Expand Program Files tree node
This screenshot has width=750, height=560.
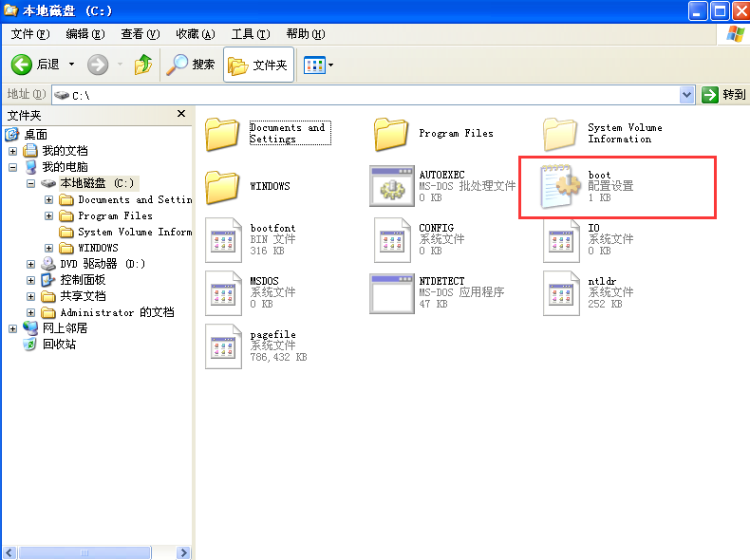click(48, 215)
